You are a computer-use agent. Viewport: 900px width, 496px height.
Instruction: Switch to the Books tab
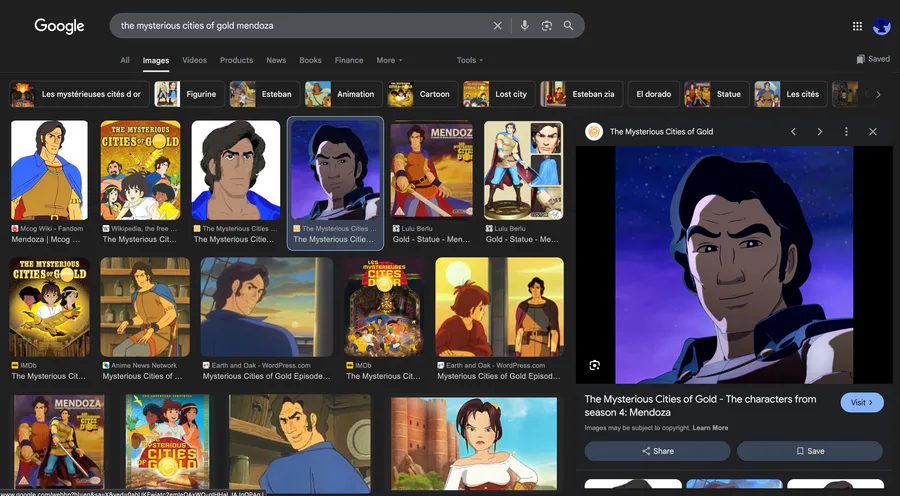tap(311, 60)
